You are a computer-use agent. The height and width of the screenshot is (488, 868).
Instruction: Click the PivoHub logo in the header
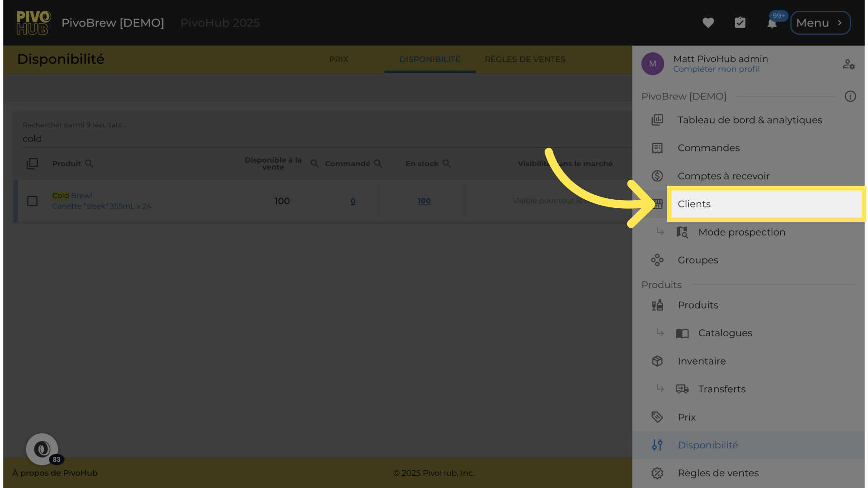[33, 23]
